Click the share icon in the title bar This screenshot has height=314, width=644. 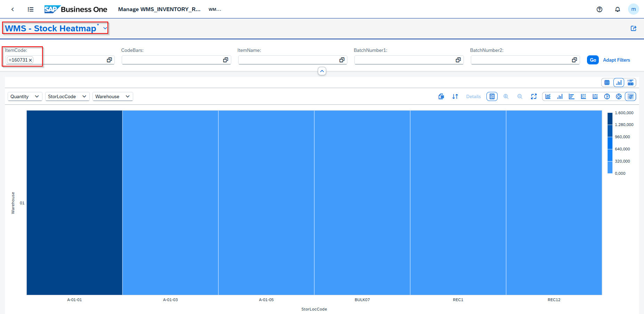click(x=634, y=29)
